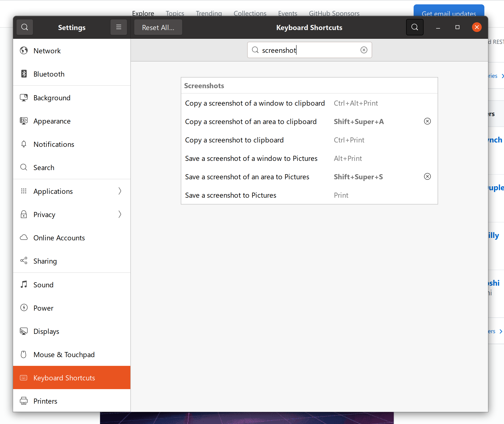
Task: Toggle the Keyboard Shortcuts search button
Action: click(415, 27)
